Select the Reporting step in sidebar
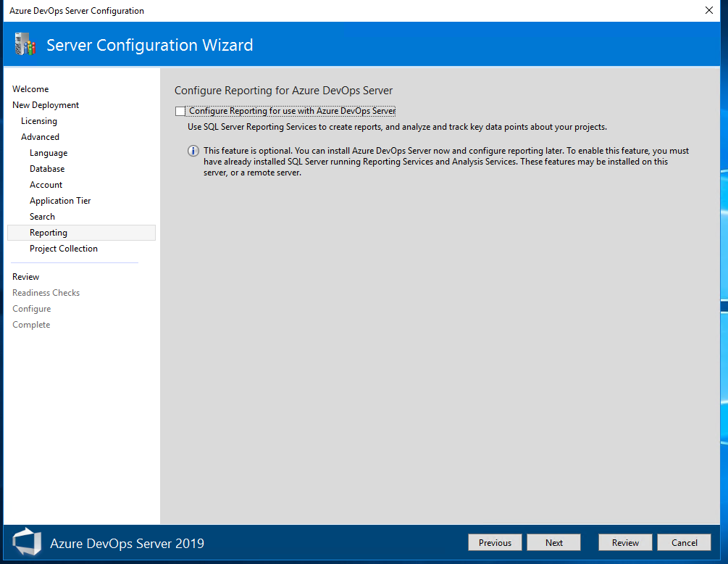Screen dimensions: 728x564 coord(81,233)
